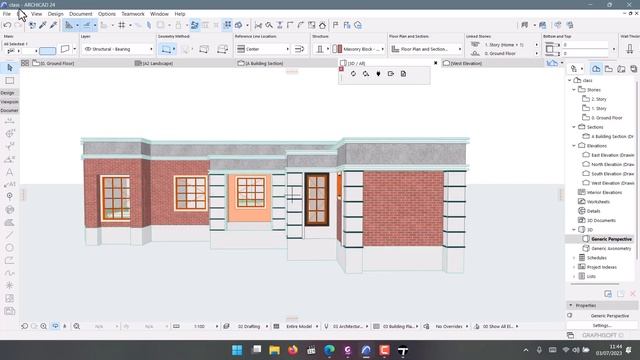This screenshot has height=360, width=640.
Task: Open the View Map folder icon
Action: [x=609, y=69]
